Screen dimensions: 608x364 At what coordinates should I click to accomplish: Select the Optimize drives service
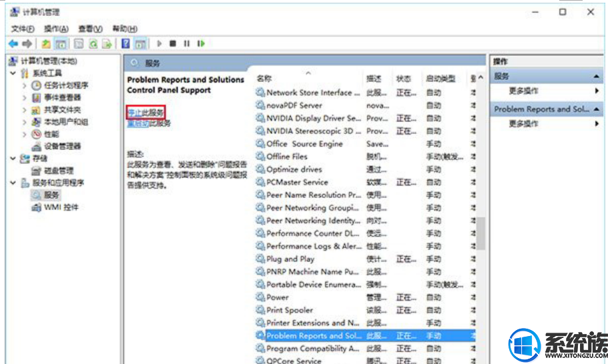coord(365,169)
